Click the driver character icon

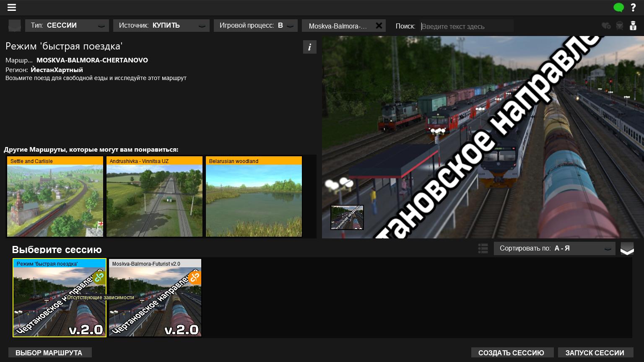click(x=633, y=26)
